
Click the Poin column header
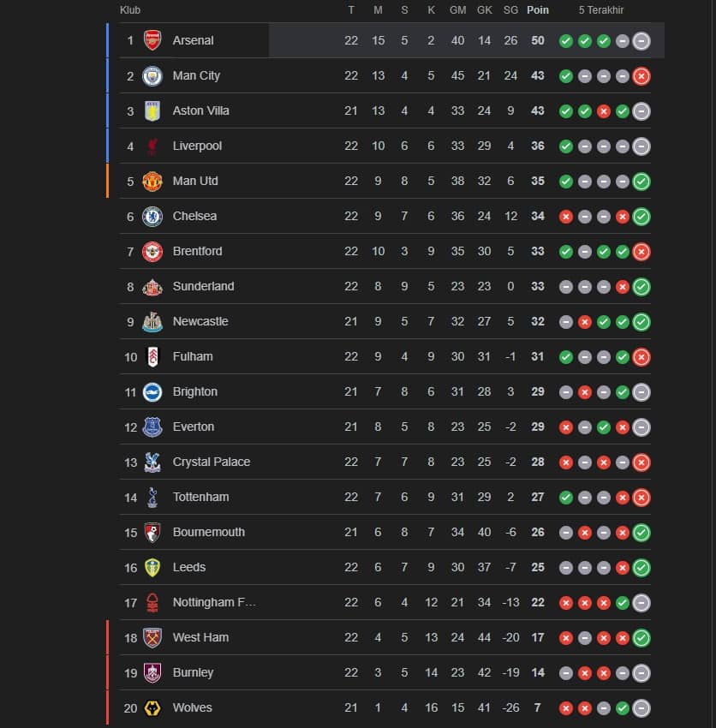(x=538, y=10)
